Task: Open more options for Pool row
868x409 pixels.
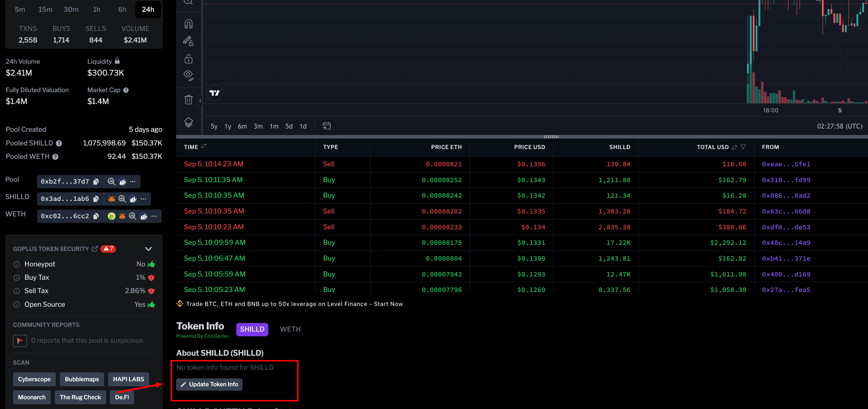Action: point(133,181)
